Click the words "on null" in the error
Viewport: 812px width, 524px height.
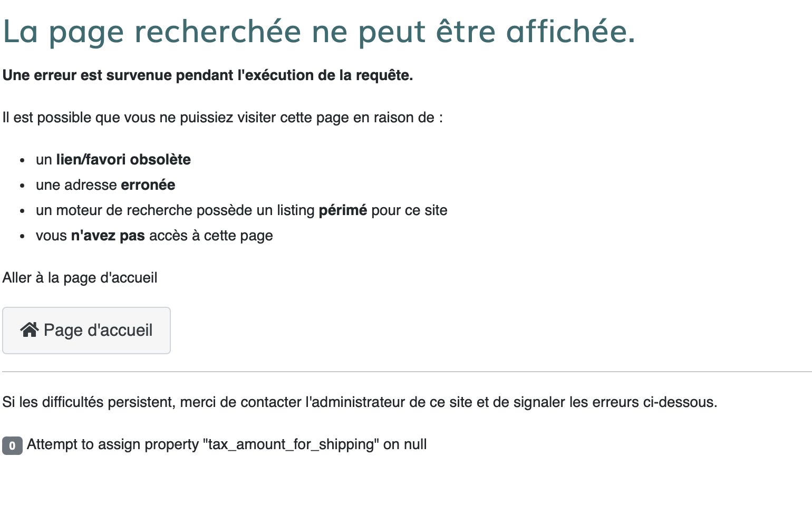point(405,444)
